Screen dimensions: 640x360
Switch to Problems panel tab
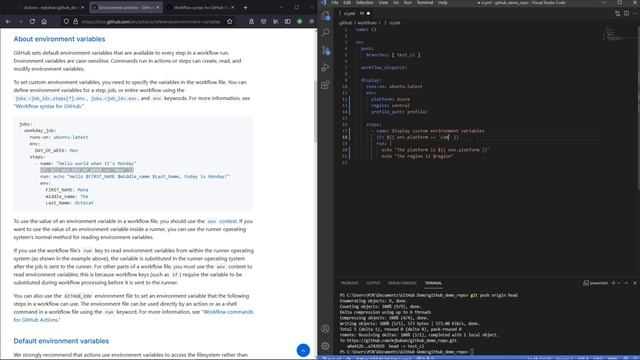point(349,283)
